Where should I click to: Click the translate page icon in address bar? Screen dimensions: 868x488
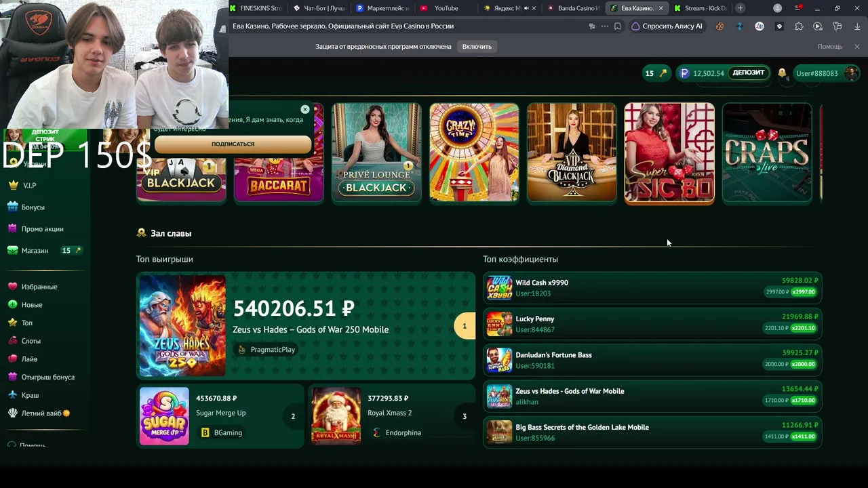[x=592, y=26]
